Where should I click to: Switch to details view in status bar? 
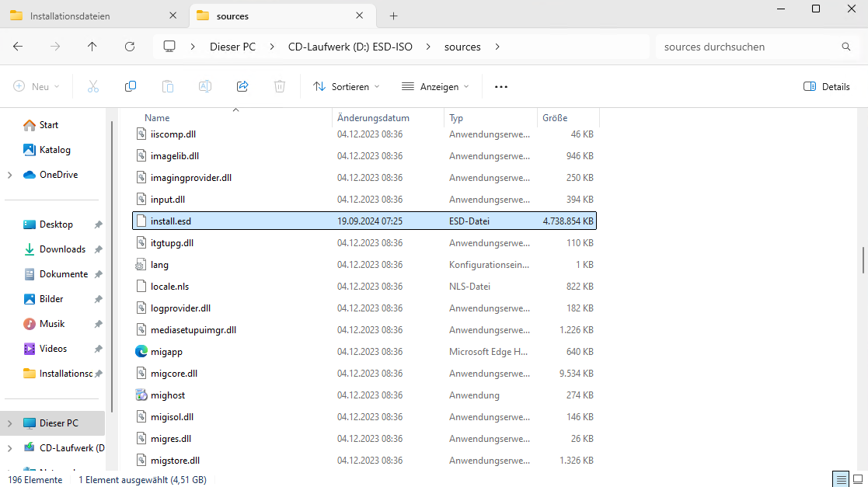840,479
